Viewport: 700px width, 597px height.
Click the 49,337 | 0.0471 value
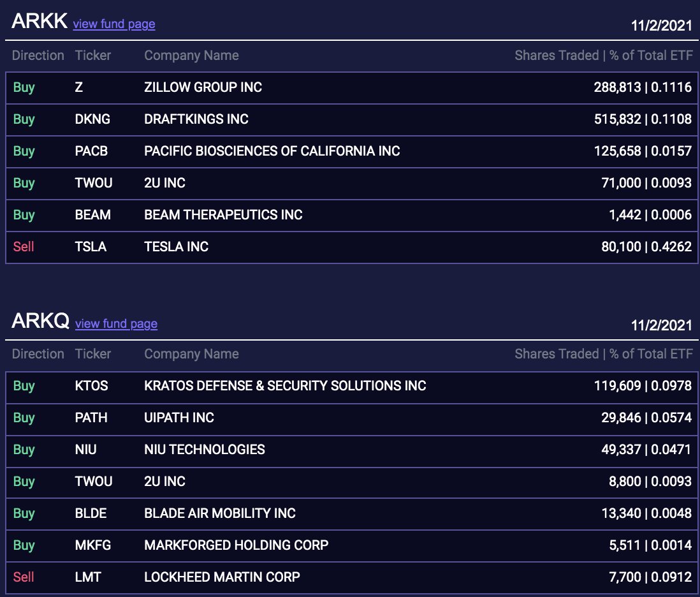[x=646, y=449]
